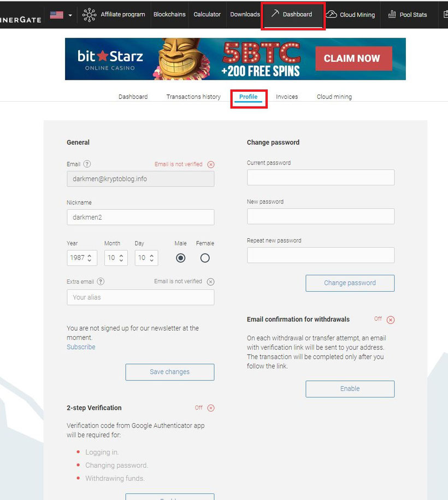This screenshot has width=448, height=500.
Task: Click the Email address field
Action: coord(140,179)
